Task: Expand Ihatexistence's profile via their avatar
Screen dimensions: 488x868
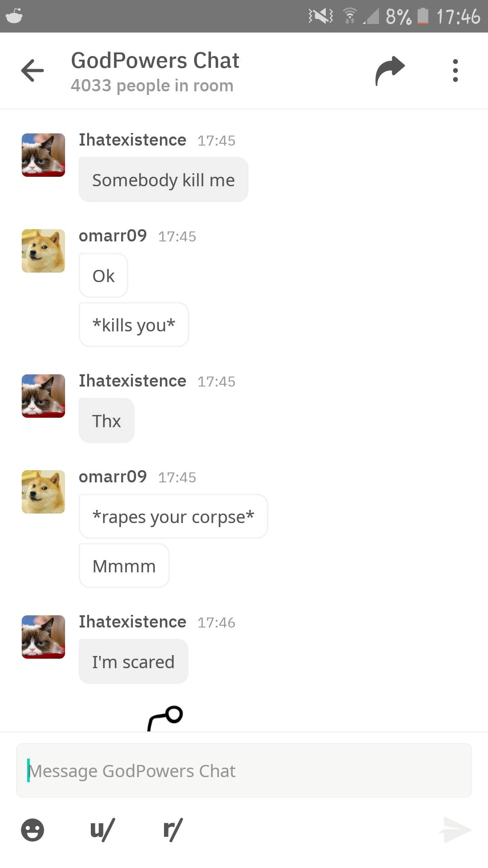Action: (x=43, y=155)
